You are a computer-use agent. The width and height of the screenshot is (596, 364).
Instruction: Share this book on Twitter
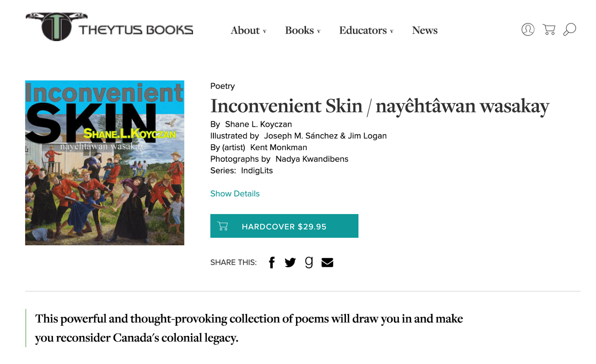pos(290,263)
